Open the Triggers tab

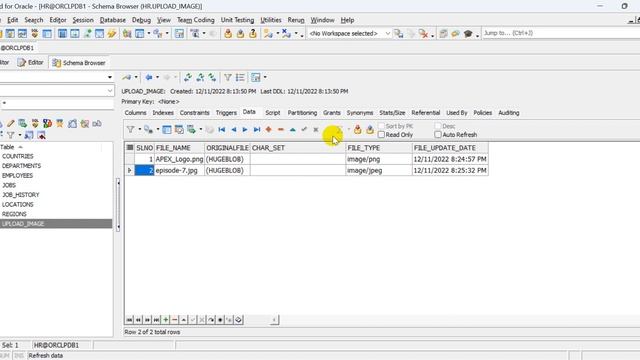pos(226,113)
